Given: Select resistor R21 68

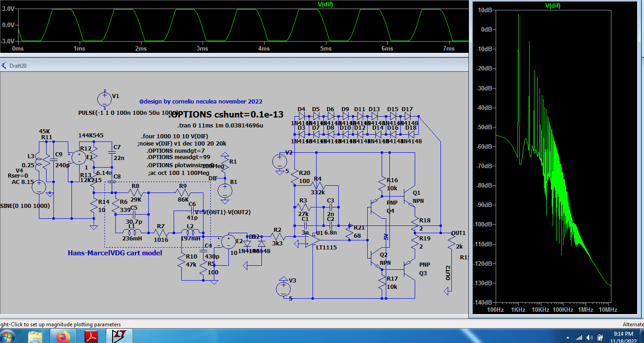Looking at the screenshot, I should pos(350,232).
